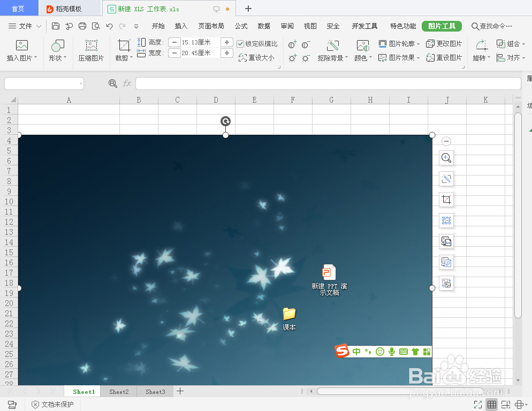Click Change Picture (更改图片) button
This screenshot has width=532, height=411.
[444, 44]
